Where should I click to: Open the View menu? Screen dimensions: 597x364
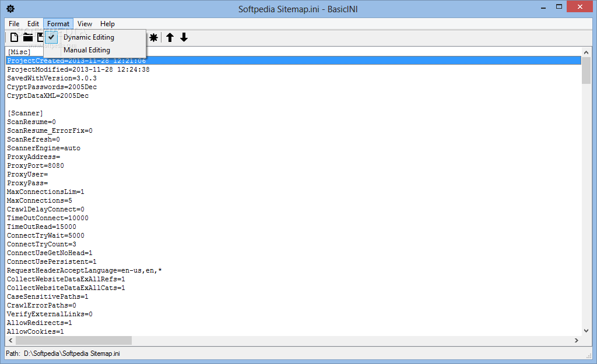pos(85,23)
